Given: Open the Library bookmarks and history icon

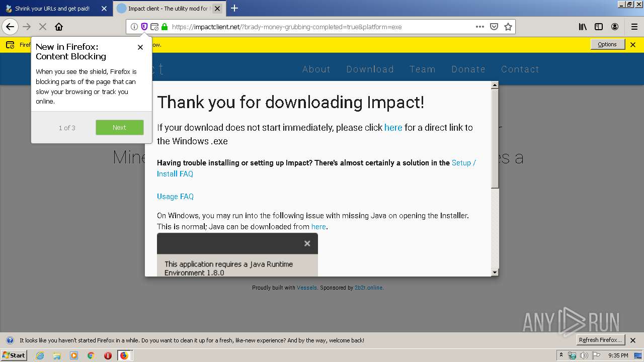Looking at the screenshot, I should point(583,27).
